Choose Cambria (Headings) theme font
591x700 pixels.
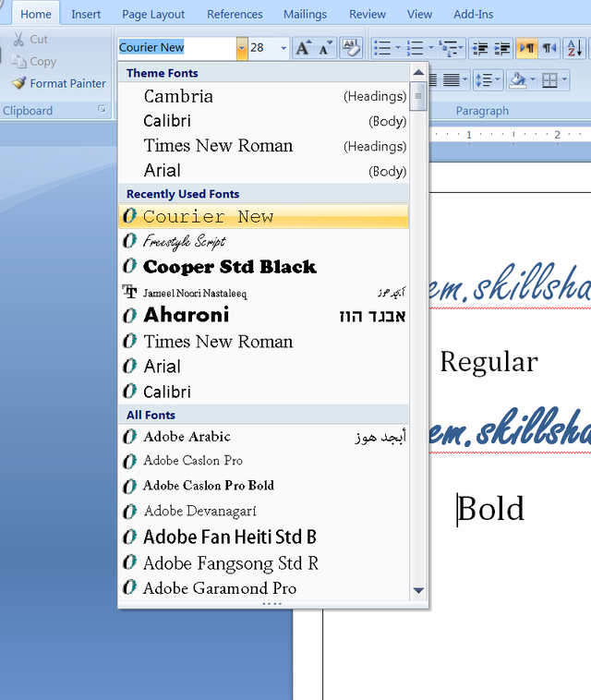[x=263, y=96]
